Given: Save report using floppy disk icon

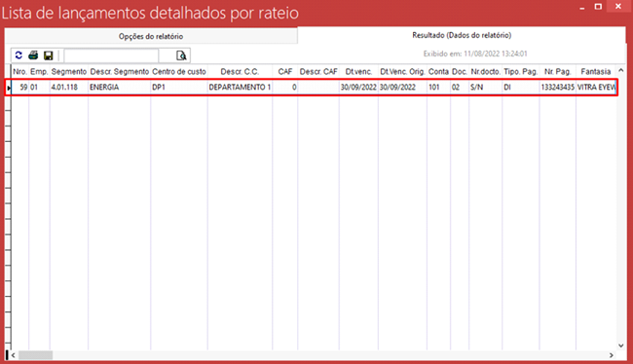Looking at the screenshot, I should point(49,55).
